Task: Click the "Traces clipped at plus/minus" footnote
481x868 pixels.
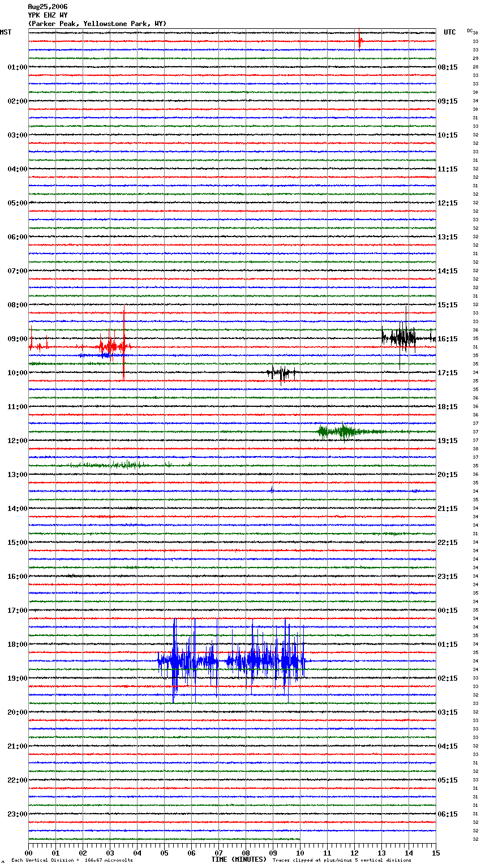Action: coord(342,860)
